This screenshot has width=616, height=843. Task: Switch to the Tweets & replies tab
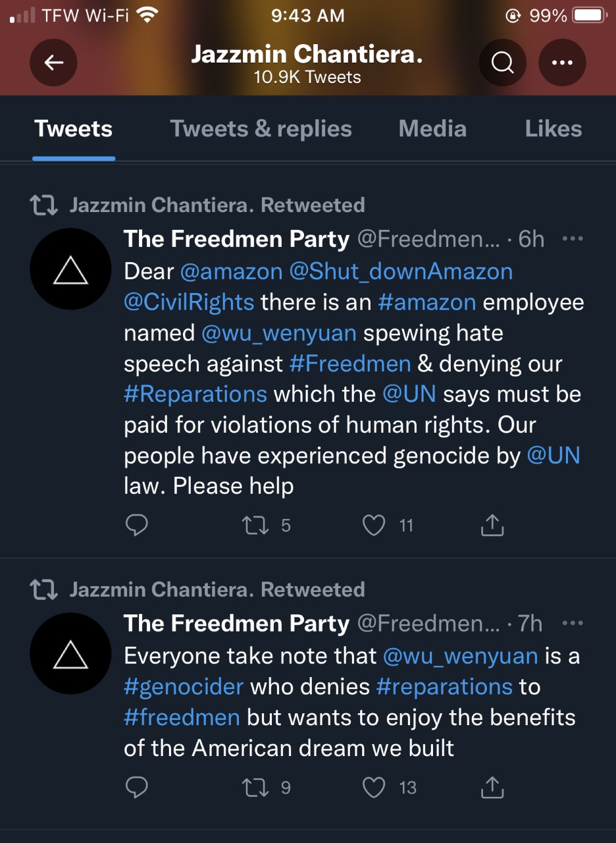[x=261, y=128]
